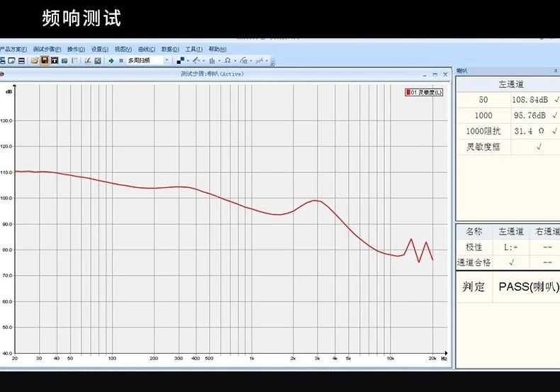Screen dimensions: 560x392
Task: Click the 左通道 header in results table
Action: [x=511, y=84]
